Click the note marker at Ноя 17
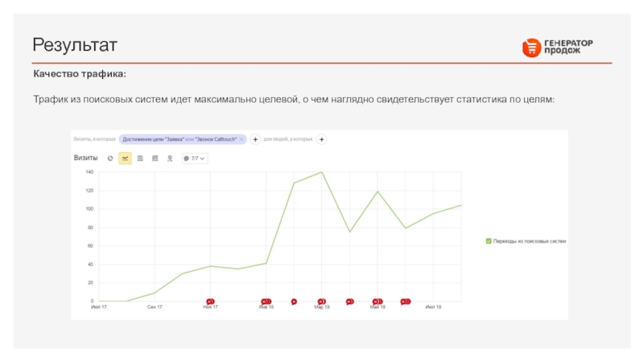The image size is (644, 362). pos(210,302)
